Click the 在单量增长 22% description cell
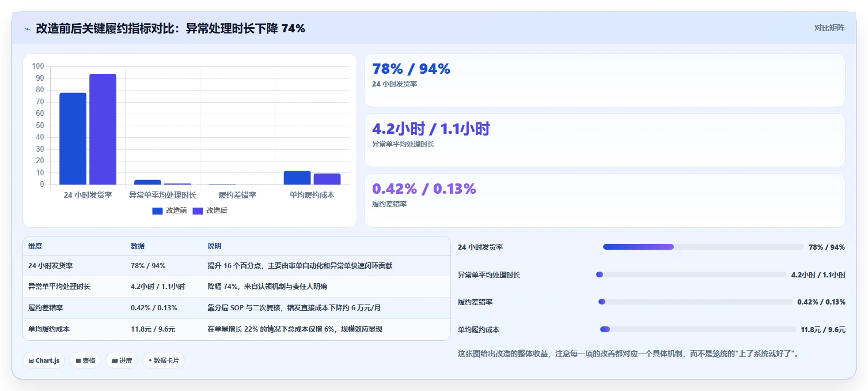 coord(326,329)
